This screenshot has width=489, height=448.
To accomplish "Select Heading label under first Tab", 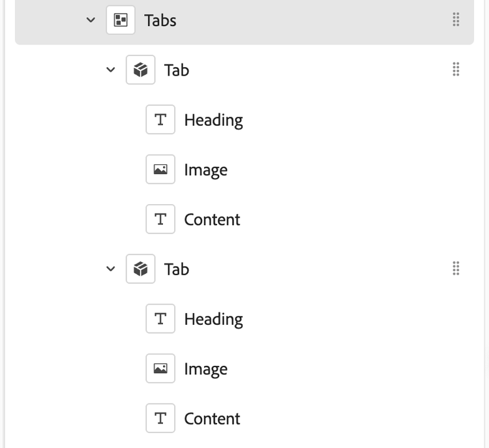I will coord(213,120).
